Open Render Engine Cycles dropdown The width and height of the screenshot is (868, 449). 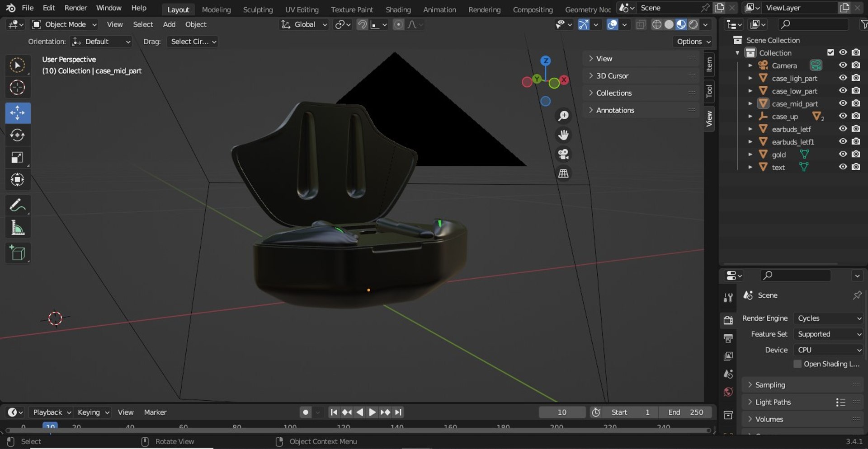829,318
